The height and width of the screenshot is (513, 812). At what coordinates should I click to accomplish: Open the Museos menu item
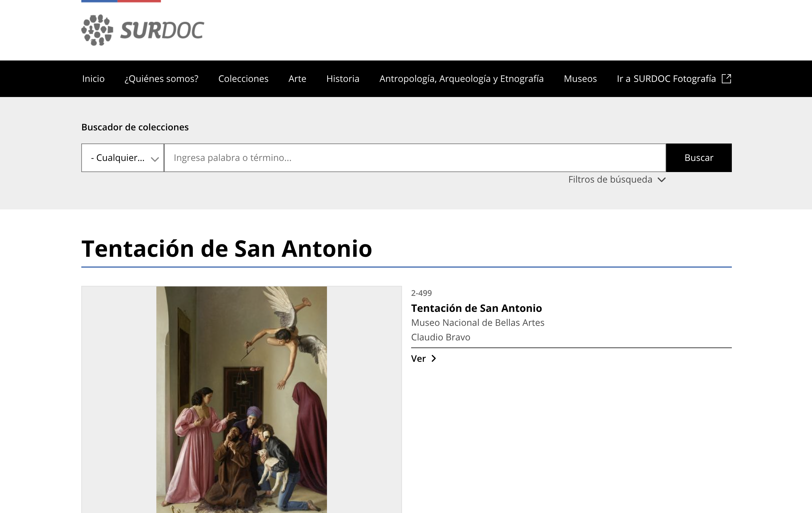pos(580,78)
